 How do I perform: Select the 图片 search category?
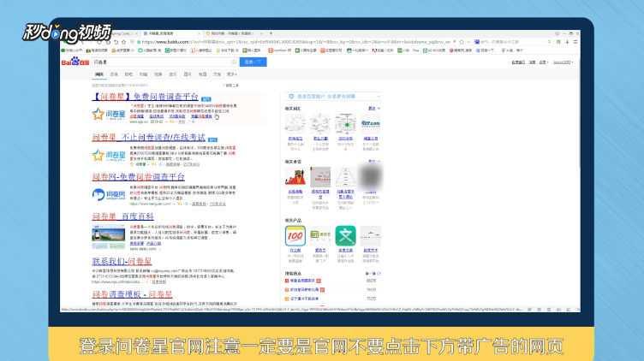pyautogui.click(x=188, y=74)
